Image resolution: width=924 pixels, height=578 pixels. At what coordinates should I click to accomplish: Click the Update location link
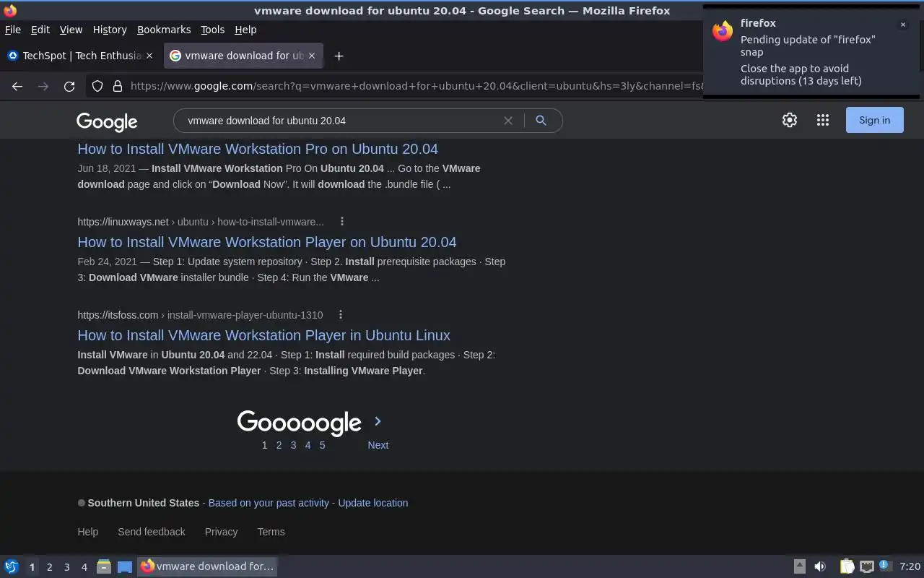[372, 503]
